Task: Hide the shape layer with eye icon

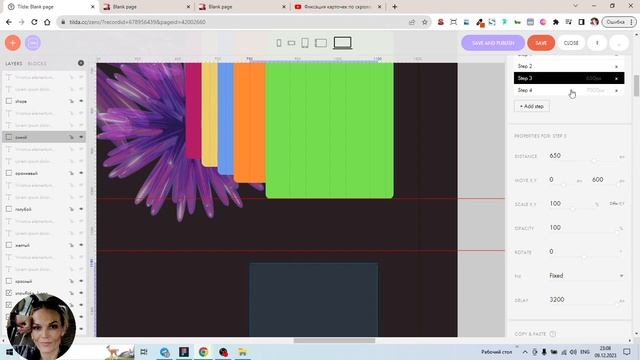Action: pos(81,101)
